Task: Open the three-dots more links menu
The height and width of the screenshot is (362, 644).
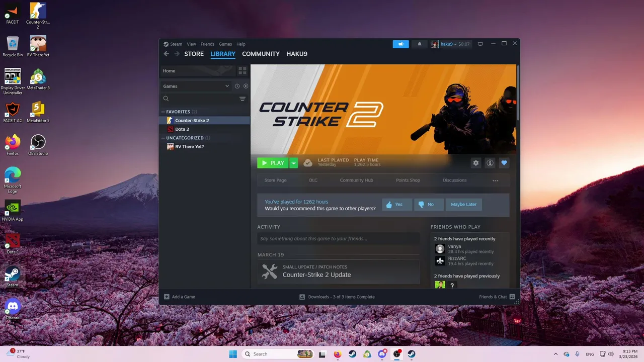Action: click(x=495, y=180)
